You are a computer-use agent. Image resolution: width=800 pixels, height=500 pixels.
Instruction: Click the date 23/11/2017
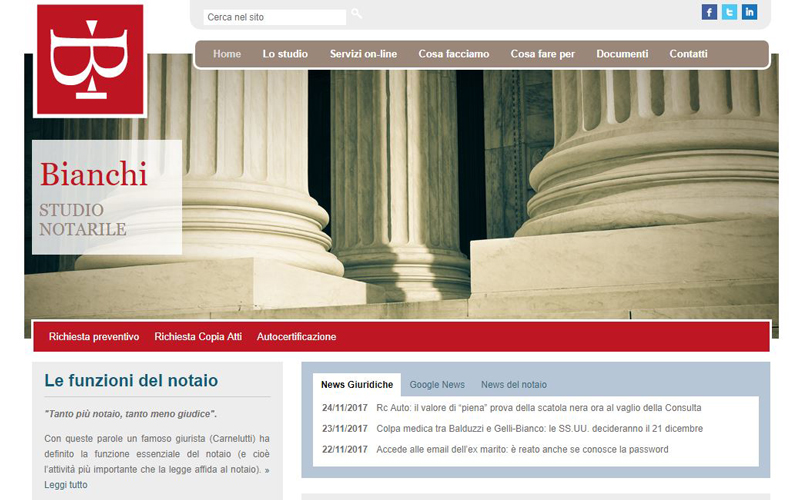[x=345, y=429]
